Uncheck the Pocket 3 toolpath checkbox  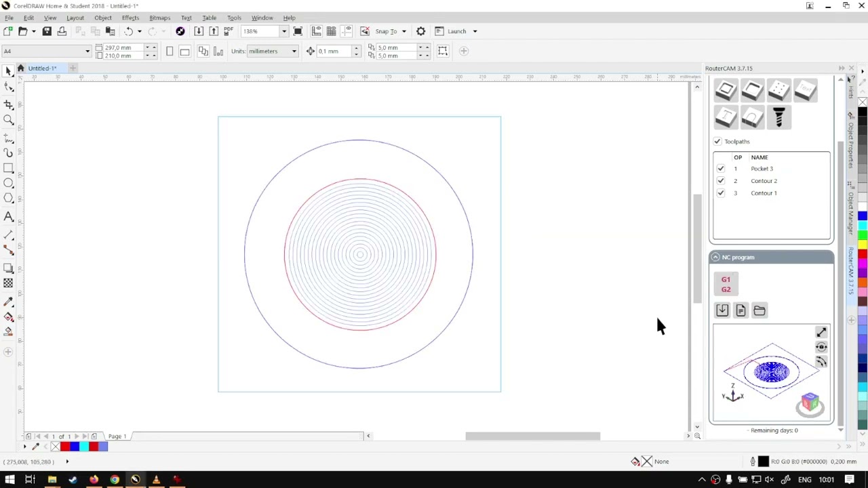click(x=721, y=169)
